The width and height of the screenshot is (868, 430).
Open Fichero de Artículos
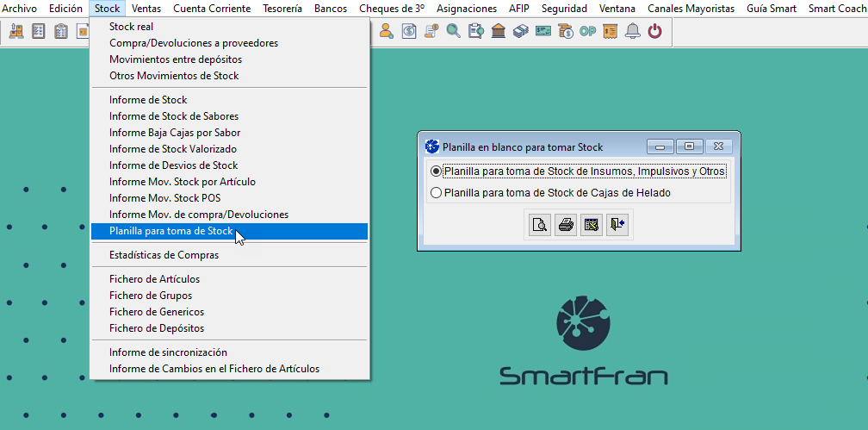229,279
